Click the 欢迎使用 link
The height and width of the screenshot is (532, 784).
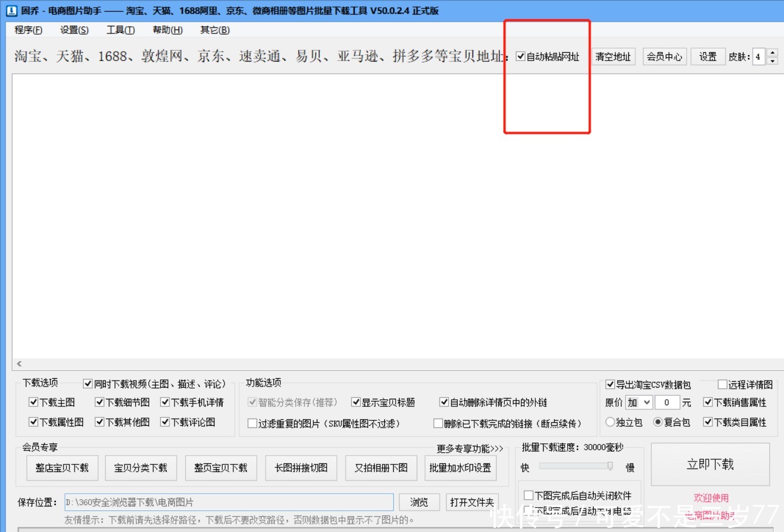[711, 497]
